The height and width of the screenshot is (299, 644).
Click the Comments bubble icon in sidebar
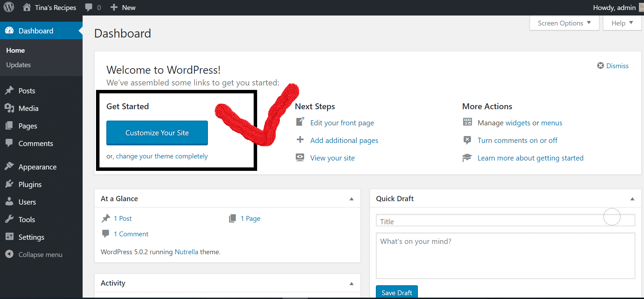click(9, 143)
